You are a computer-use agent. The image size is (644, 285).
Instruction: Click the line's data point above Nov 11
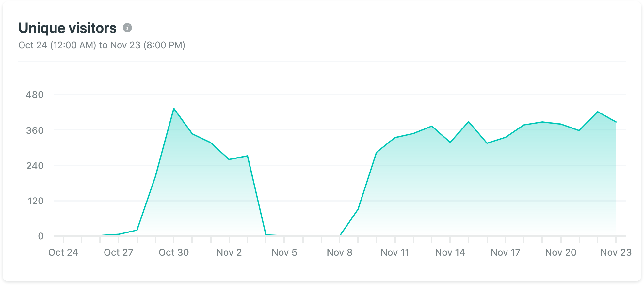click(395, 138)
